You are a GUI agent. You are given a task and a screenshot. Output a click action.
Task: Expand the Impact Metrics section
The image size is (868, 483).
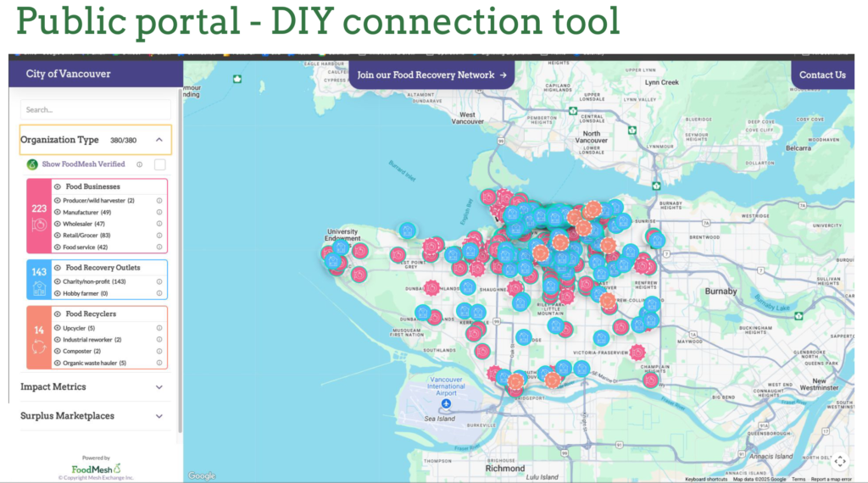pos(95,386)
